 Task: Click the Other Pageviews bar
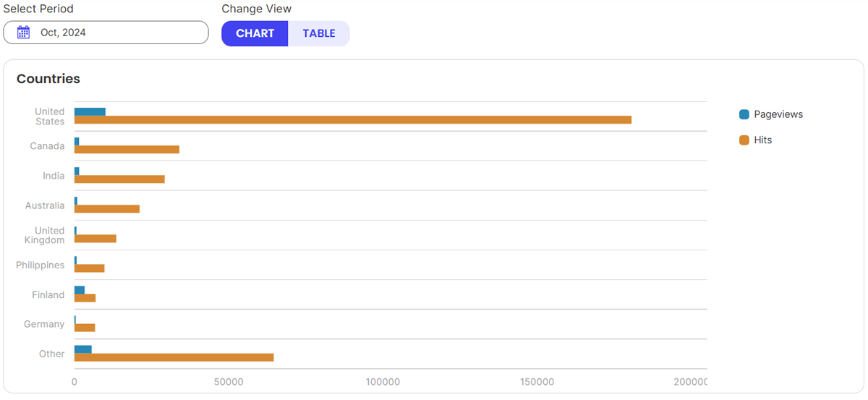(83, 349)
